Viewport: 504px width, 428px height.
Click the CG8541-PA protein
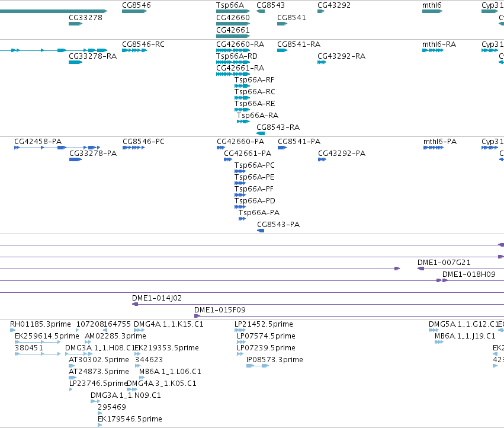(x=283, y=148)
